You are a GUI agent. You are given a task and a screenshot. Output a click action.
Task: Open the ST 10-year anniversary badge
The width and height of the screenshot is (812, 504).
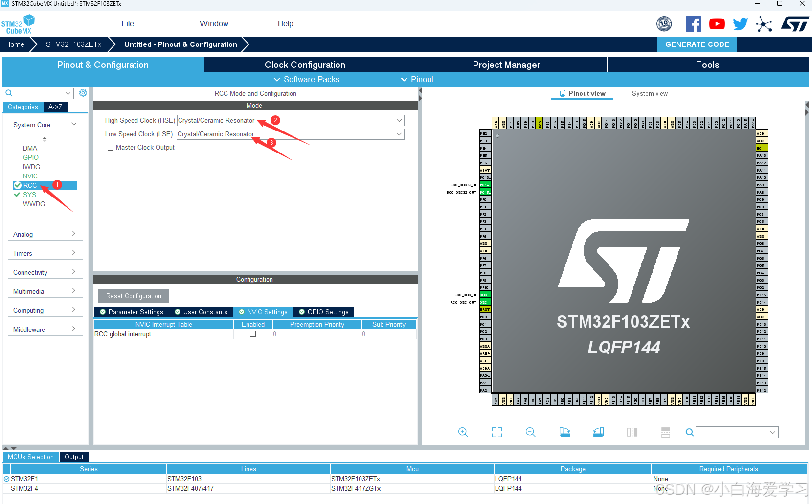(664, 23)
